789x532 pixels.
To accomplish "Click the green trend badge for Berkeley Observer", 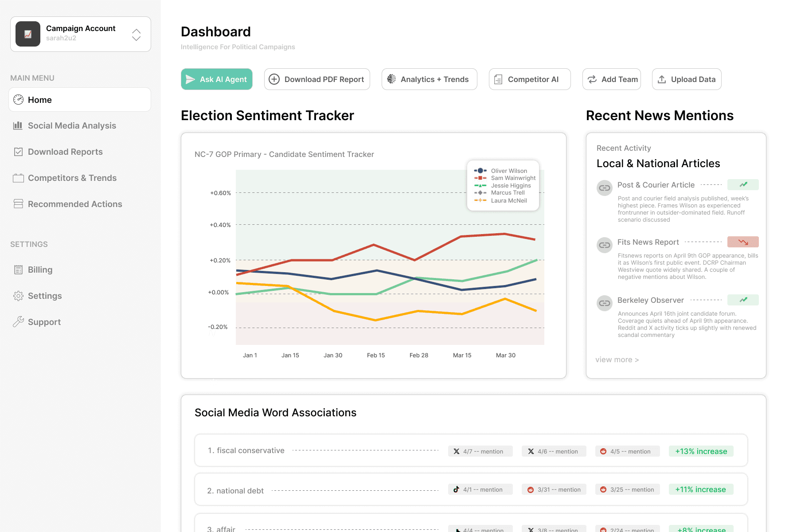I will tap(743, 300).
